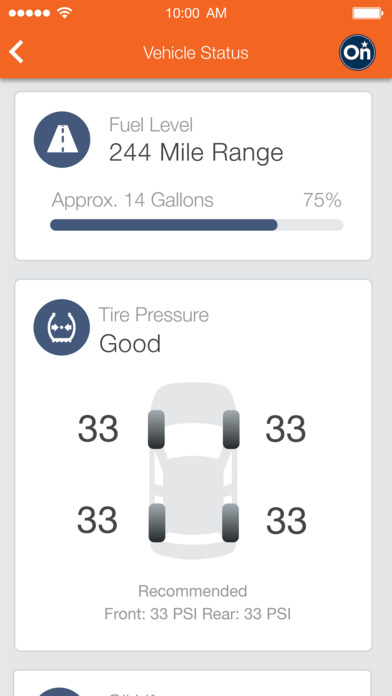This screenshot has height=696, width=392.
Task: Tap front left 33 PSI reading
Action: (98, 429)
